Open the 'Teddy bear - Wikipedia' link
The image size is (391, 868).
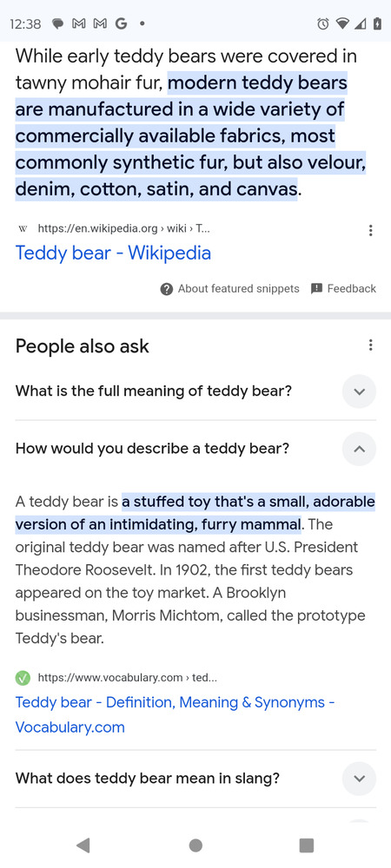click(x=113, y=253)
